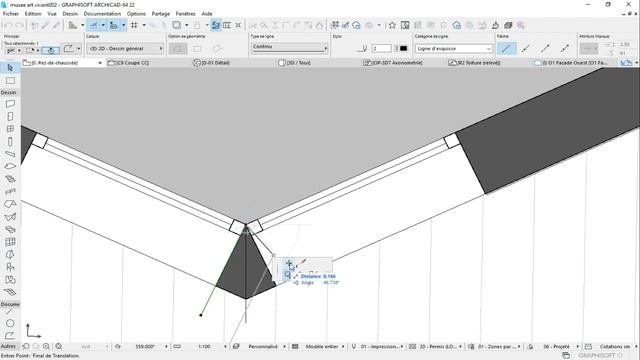Open the Fenêtres menu

pos(186,13)
